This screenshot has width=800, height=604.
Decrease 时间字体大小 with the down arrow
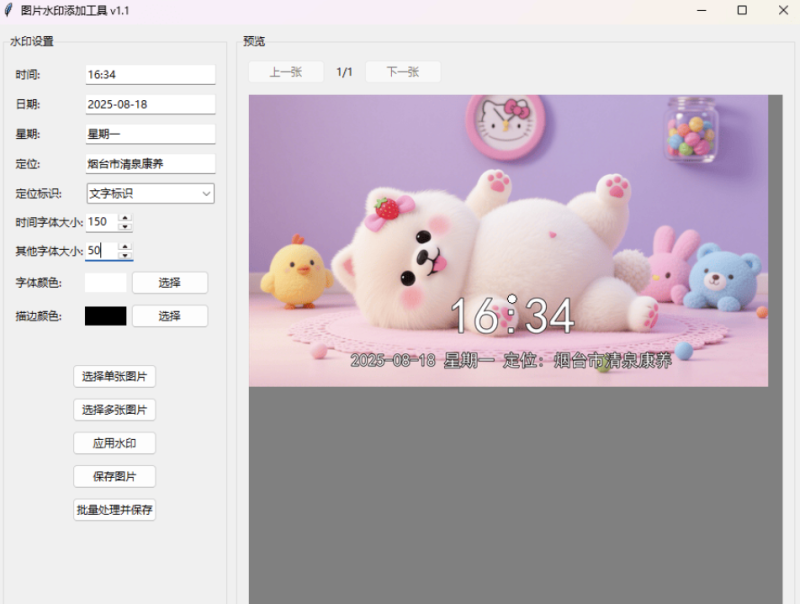pos(125,227)
